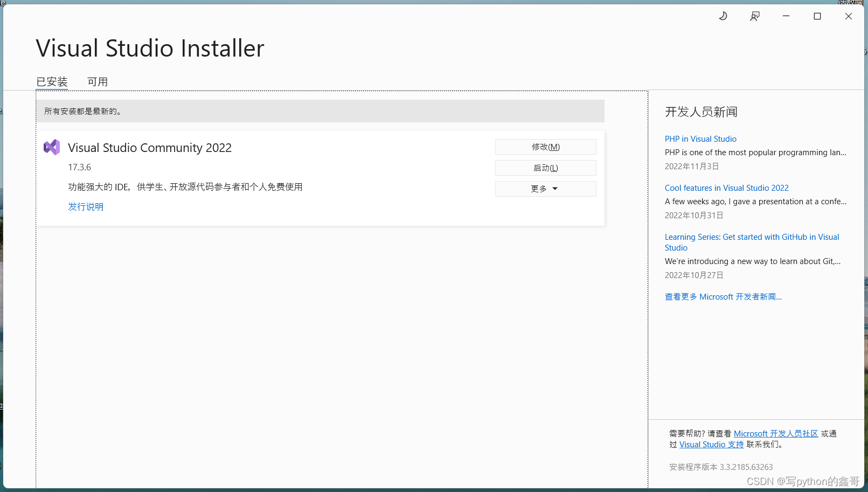868x492 pixels.
Task: Launch Visual Studio with 启动(L)
Action: click(545, 168)
